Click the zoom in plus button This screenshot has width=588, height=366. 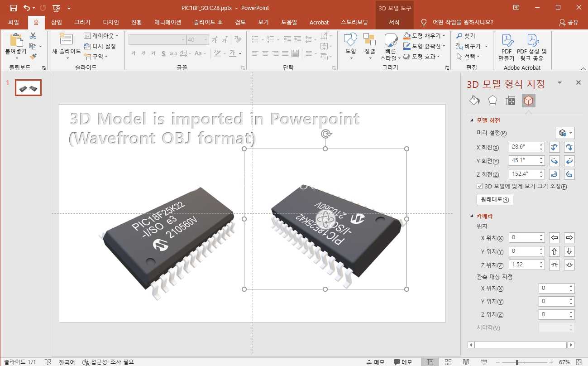pos(551,362)
